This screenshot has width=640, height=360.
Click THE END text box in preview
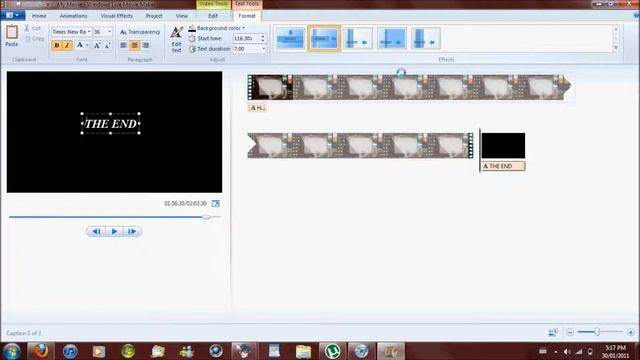pos(111,124)
